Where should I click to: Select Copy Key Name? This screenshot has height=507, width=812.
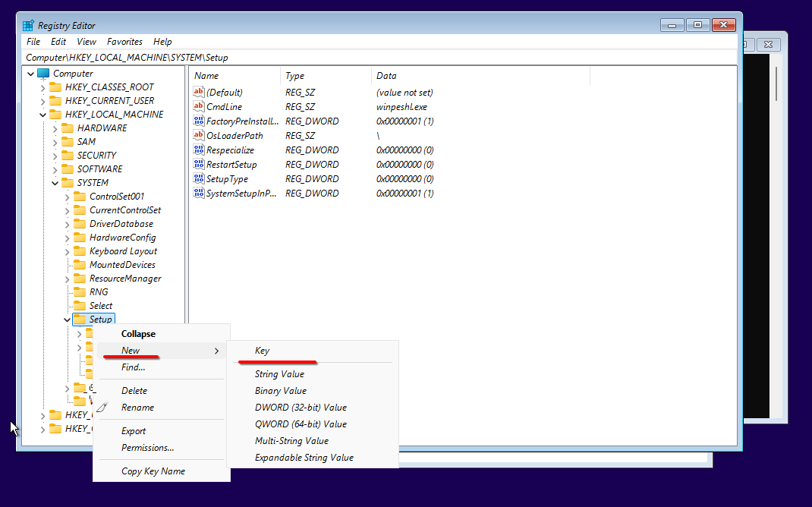click(x=162, y=471)
